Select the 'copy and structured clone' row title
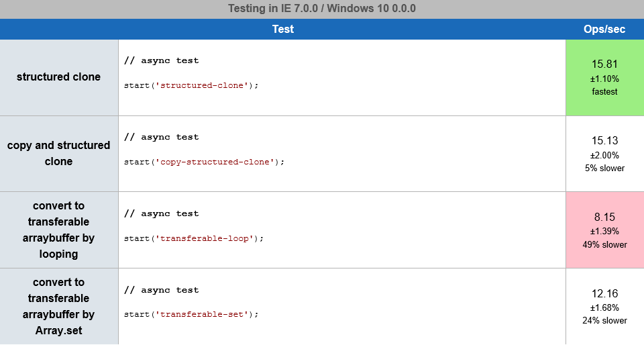The height and width of the screenshot is (345, 644). click(x=58, y=153)
